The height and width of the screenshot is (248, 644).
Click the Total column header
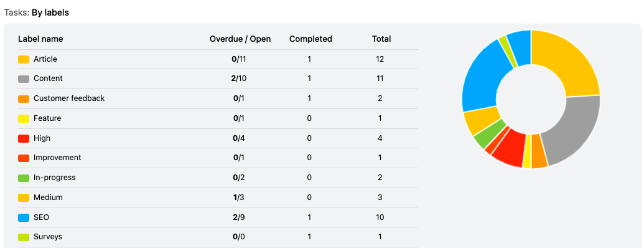tap(381, 39)
